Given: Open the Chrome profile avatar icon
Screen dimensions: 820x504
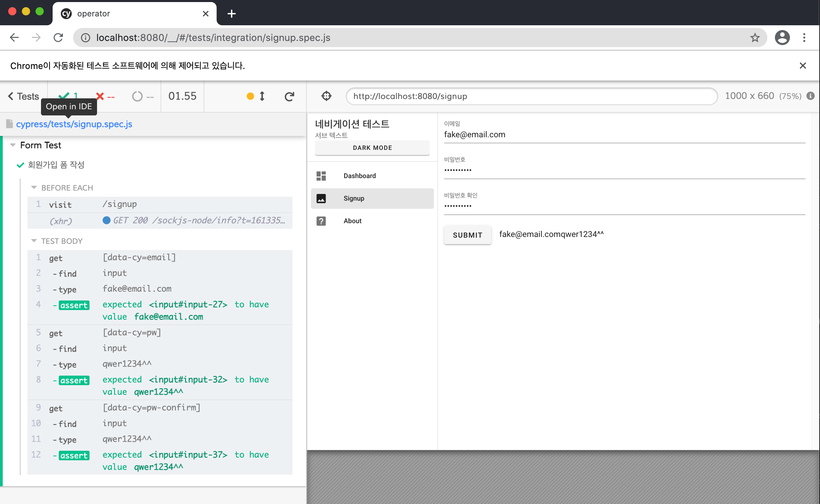Looking at the screenshot, I should pos(782,38).
